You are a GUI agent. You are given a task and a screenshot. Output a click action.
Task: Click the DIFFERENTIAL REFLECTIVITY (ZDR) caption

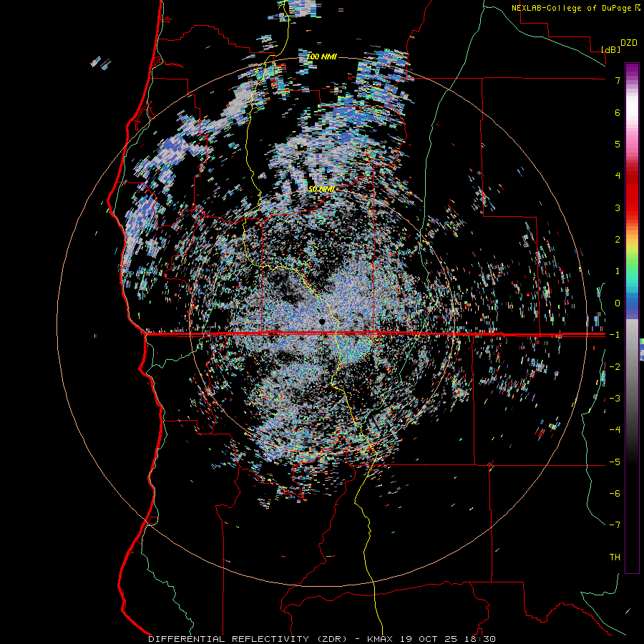[x=248, y=639]
